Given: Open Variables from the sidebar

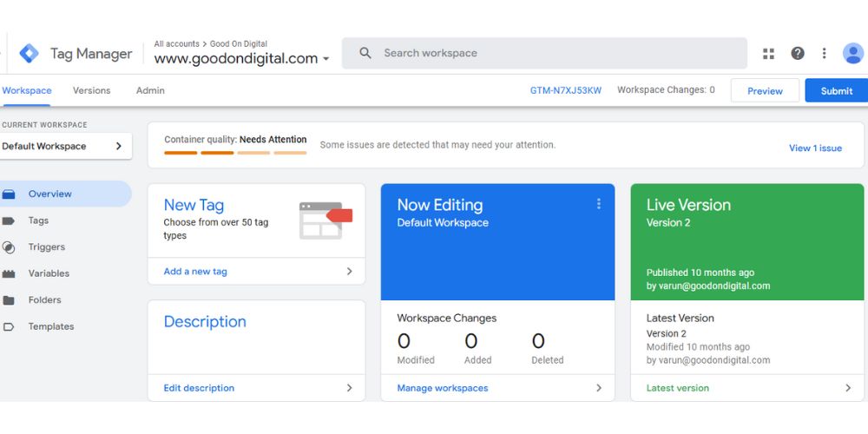Looking at the screenshot, I should tap(49, 273).
